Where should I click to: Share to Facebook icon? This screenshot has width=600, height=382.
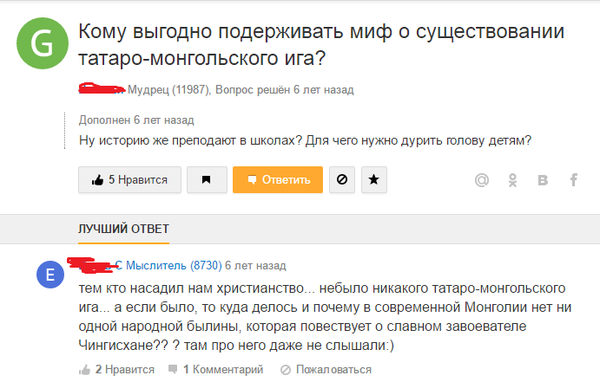tap(574, 180)
